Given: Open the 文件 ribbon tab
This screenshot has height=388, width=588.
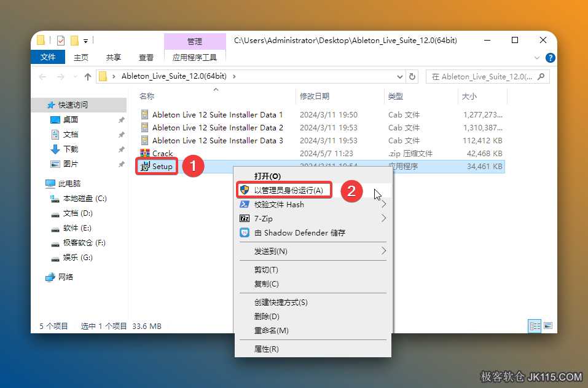Looking at the screenshot, I should [x=48, y=57].
